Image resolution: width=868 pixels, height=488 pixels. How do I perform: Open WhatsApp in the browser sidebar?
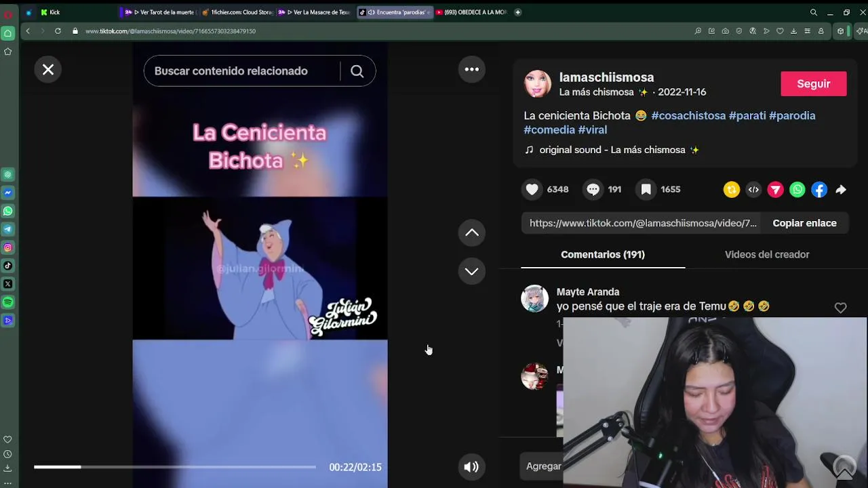[8, 211]
